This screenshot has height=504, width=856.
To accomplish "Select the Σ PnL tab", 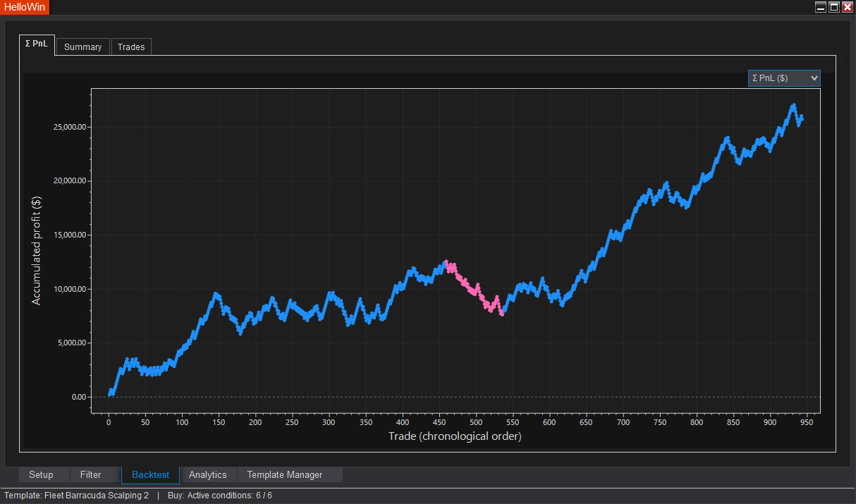I will pyautogui.click(x=37, y=44).
